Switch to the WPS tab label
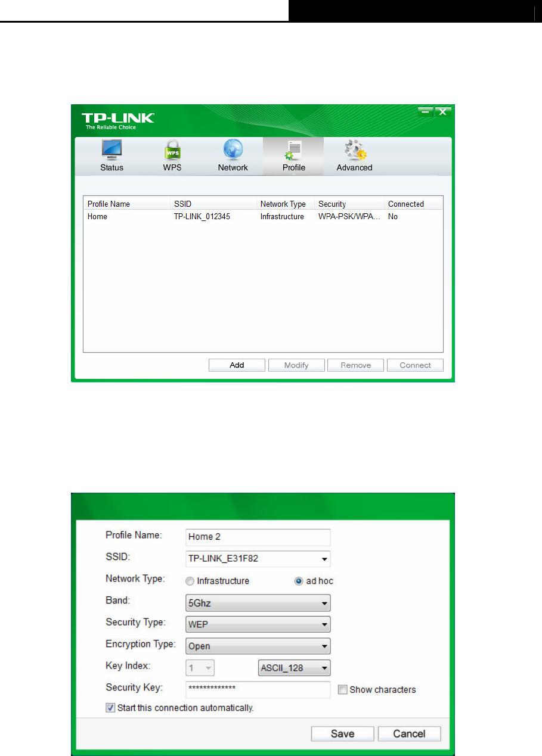The image size is (542, 756). click(172, 168)
